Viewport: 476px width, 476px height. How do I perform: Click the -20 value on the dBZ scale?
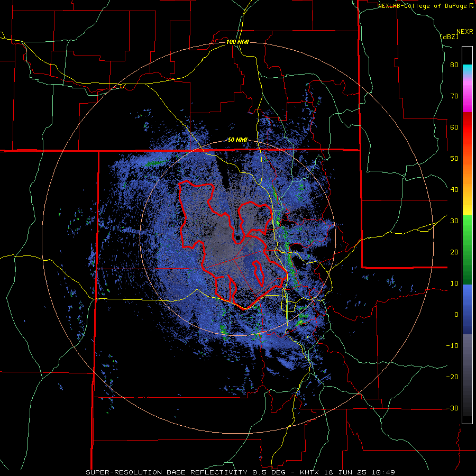pos(452,377)
